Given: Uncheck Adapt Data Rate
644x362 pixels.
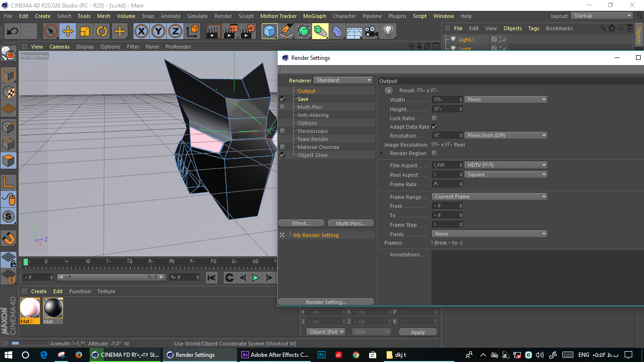Looking at the screenshot, I should [x=434, y=127].
